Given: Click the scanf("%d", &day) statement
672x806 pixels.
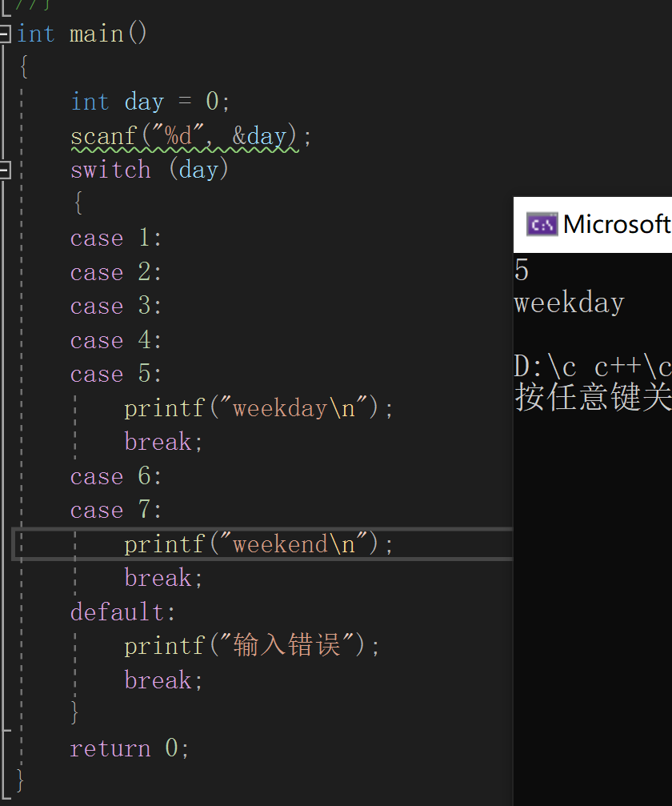Looking at the screenshot, I should (x=190, y=137).
